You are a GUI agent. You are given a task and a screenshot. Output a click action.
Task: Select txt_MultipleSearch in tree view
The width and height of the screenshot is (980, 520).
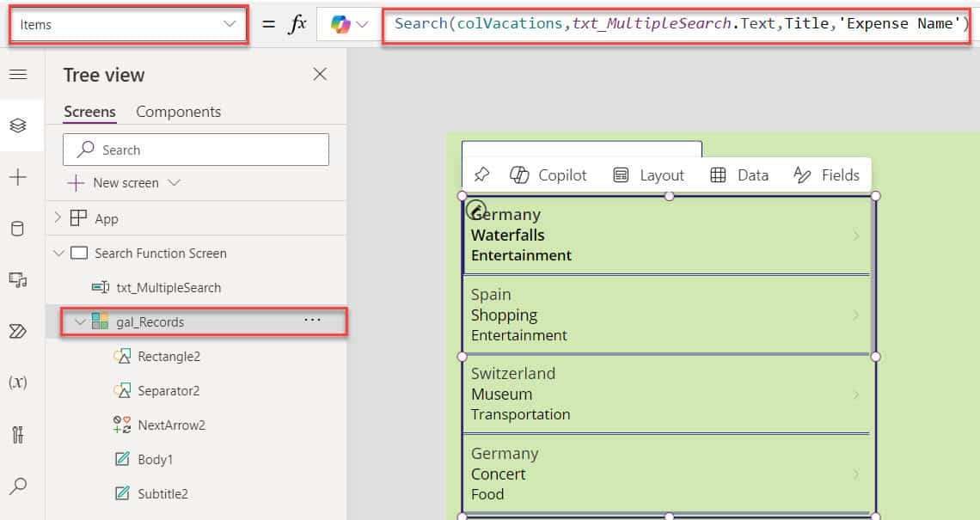168,287
